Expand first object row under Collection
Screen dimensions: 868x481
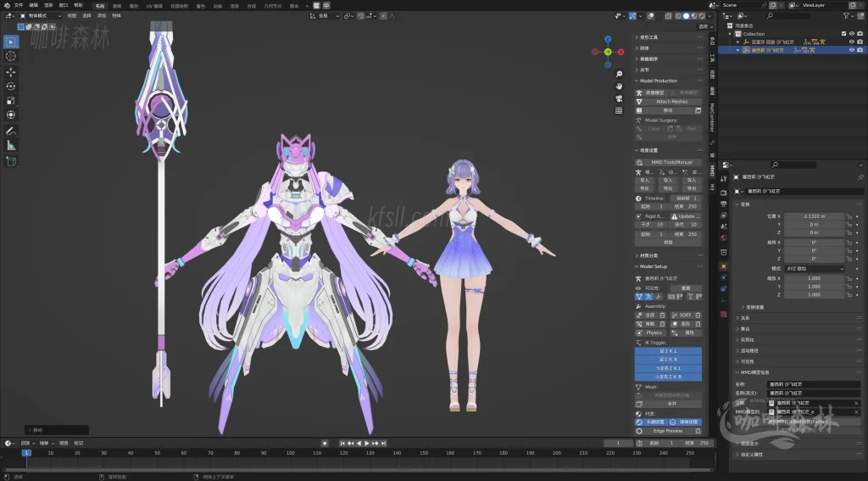(738, 42)
